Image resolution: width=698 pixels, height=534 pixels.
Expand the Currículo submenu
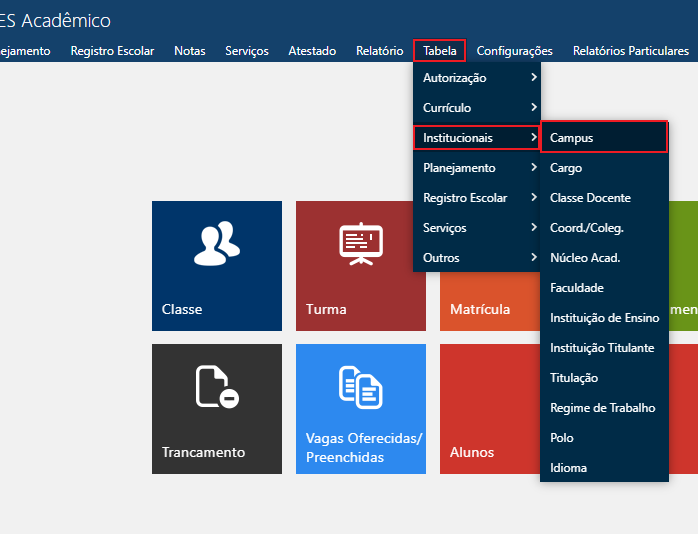pyautogui.click(x=476, y=108)
